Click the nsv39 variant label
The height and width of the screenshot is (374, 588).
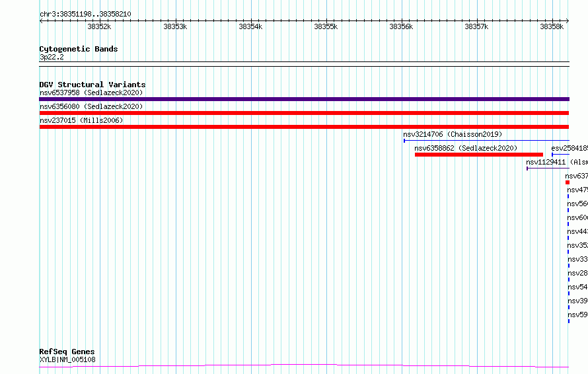(578, 301)
